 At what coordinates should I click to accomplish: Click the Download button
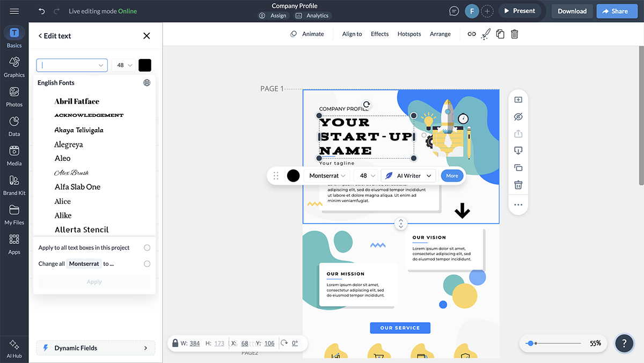click(572, 11)
